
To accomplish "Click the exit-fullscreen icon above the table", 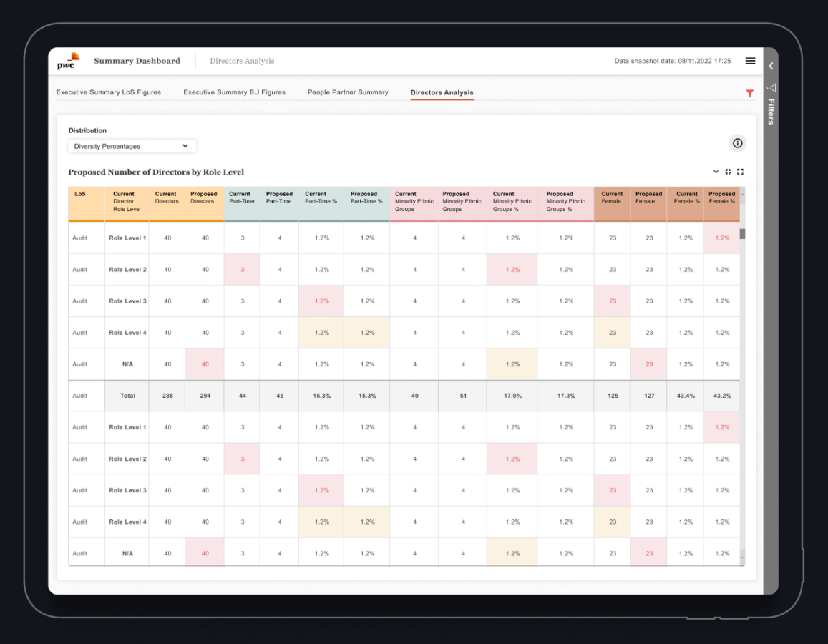I will click(728, 172).
